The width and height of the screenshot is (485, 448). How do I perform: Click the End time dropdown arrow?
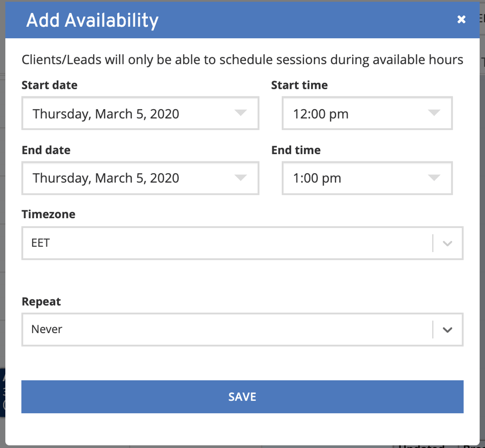click(434, 178)
